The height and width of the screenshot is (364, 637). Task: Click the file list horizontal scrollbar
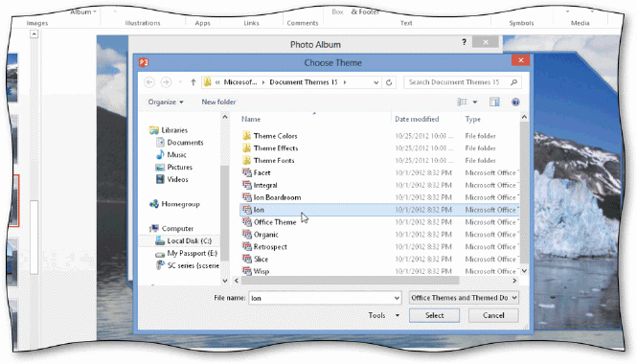coord(350,281)
